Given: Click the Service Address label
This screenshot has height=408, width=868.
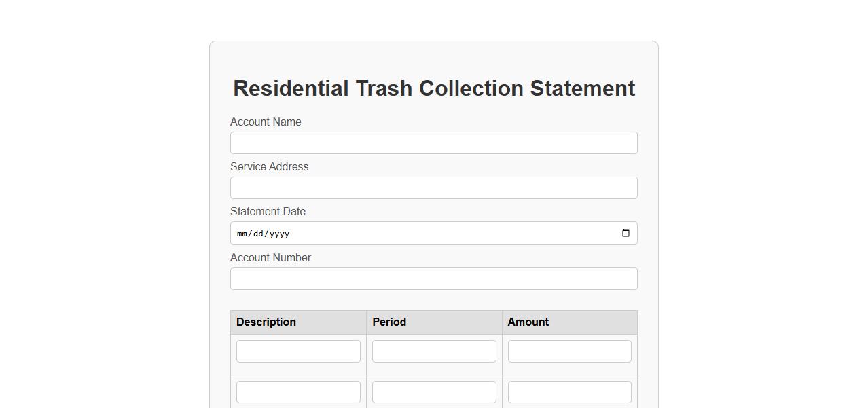Looking at the screenshot, I should point(269,167).
